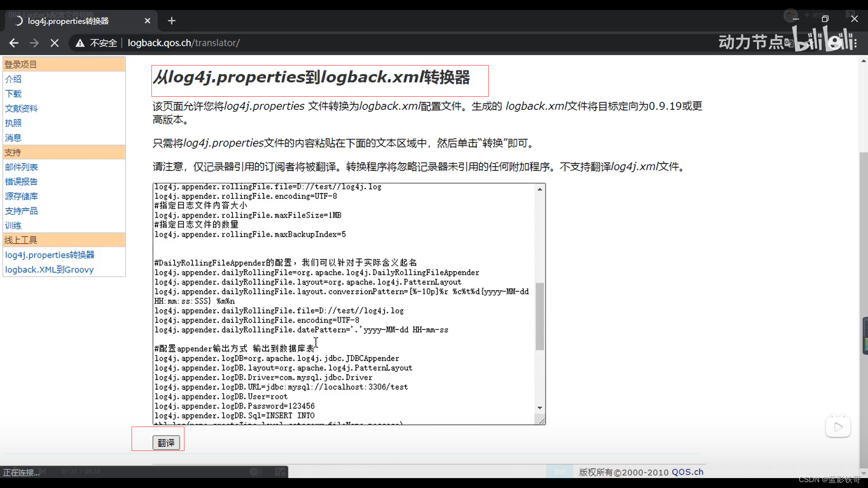Screen dimensions: 868x488
Task: Open the 介绍 link
Action: point(13,79)
